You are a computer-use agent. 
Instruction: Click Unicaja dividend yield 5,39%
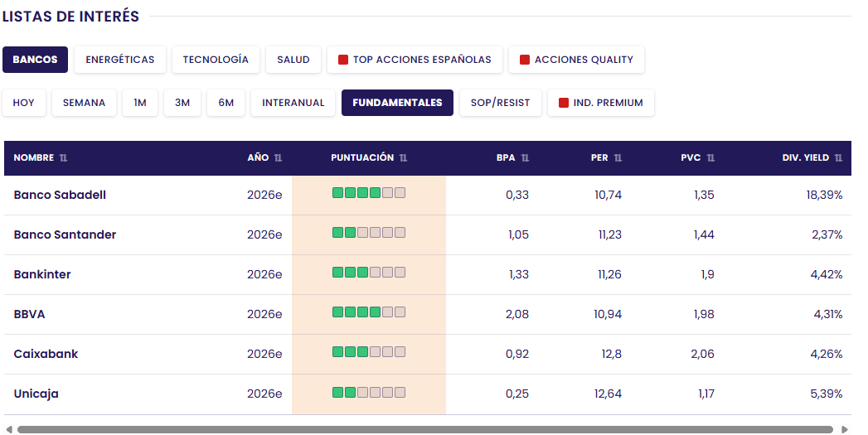(x=827, y=394)
